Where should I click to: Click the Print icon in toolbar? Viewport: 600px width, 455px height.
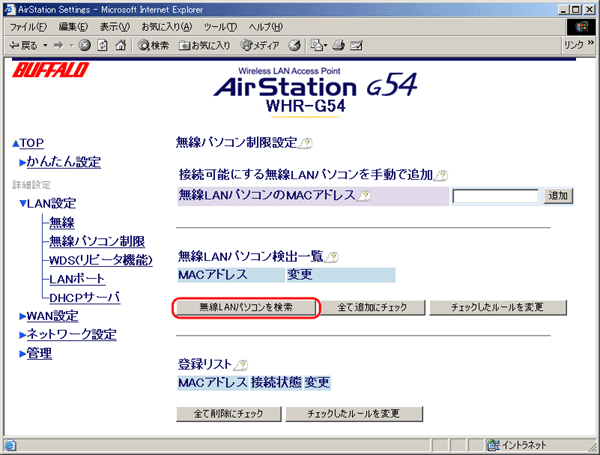339,46
